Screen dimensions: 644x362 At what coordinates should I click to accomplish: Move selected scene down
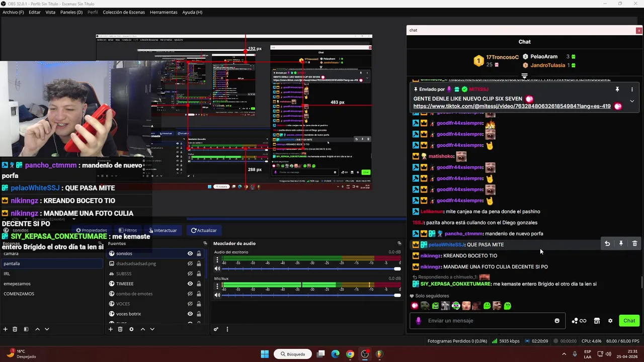point(47,329)
